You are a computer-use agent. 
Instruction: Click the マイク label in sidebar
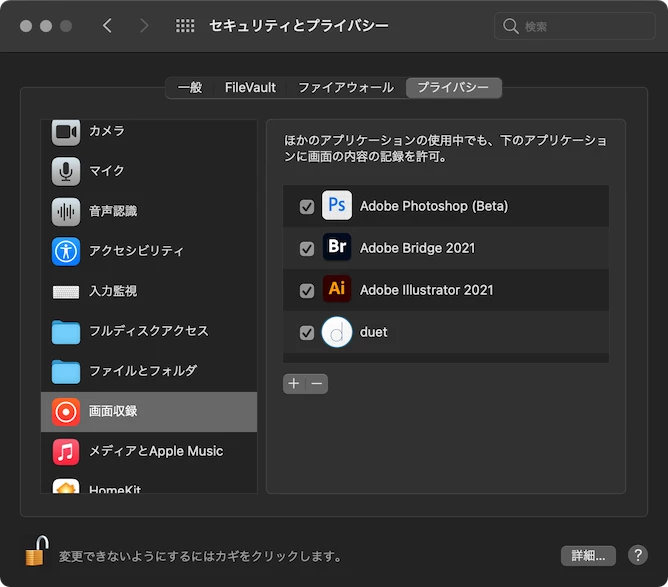[x=107, y=171]
